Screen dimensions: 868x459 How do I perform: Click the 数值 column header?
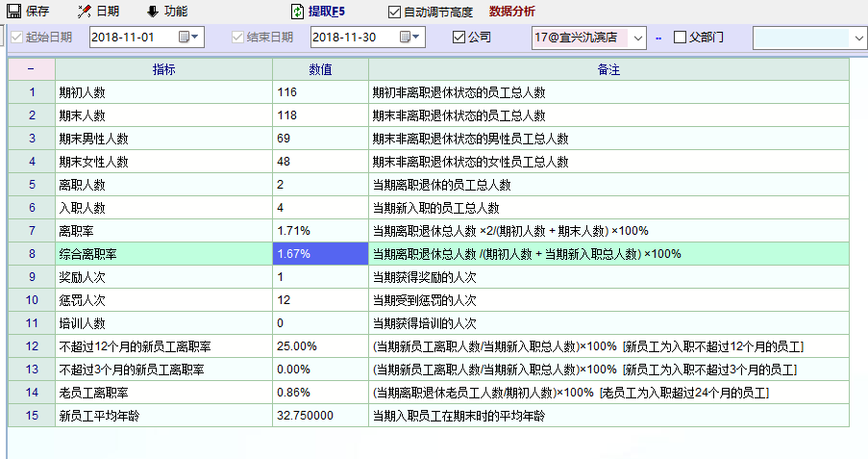320,69
